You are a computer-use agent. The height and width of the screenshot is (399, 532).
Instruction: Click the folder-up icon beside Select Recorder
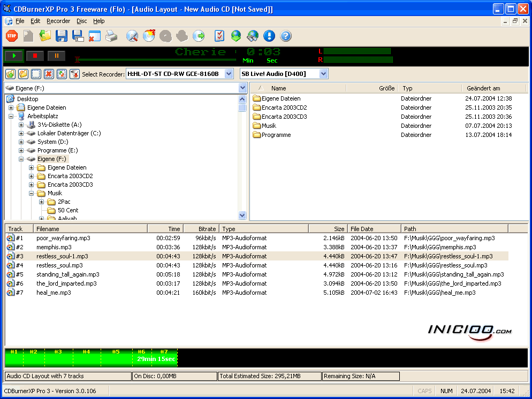coord(11,74)
